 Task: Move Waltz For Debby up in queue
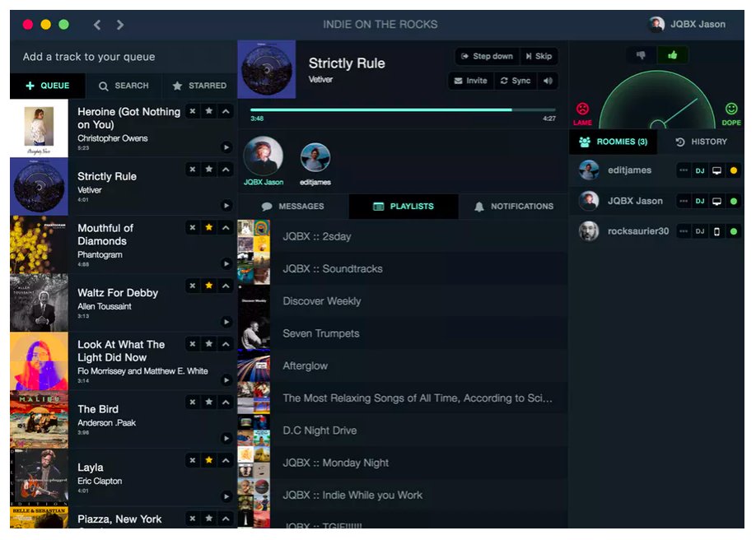[x=226, y=286]
